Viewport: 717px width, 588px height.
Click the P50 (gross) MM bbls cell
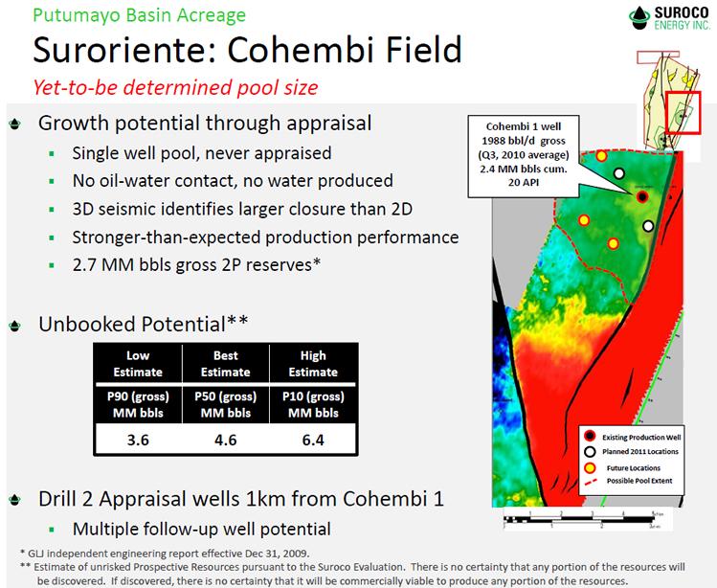pyautogui.click(x=225, y=404)
